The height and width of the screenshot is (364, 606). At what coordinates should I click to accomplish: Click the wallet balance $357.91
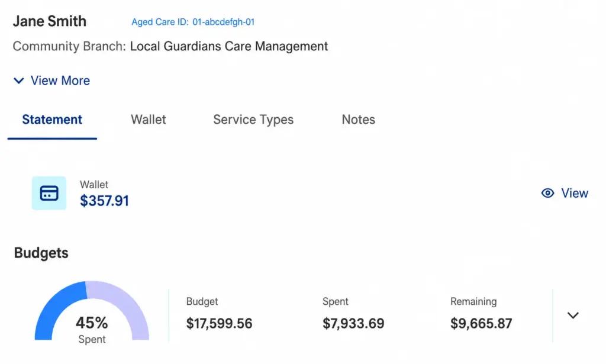tap(104, 201)
